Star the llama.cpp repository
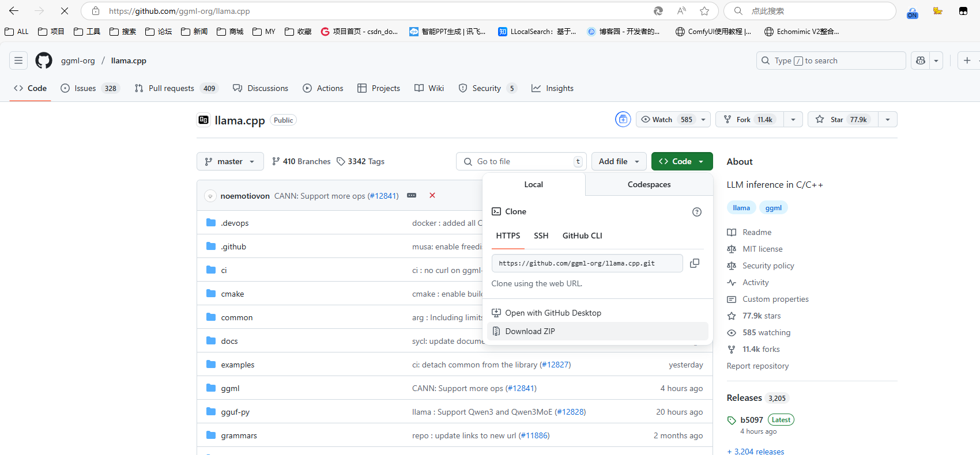 (x=843, y=119)
